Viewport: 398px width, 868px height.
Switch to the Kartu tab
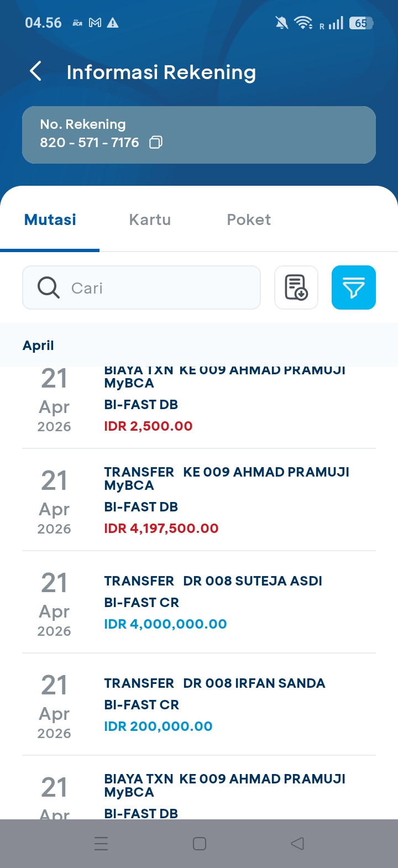point(150,219)
